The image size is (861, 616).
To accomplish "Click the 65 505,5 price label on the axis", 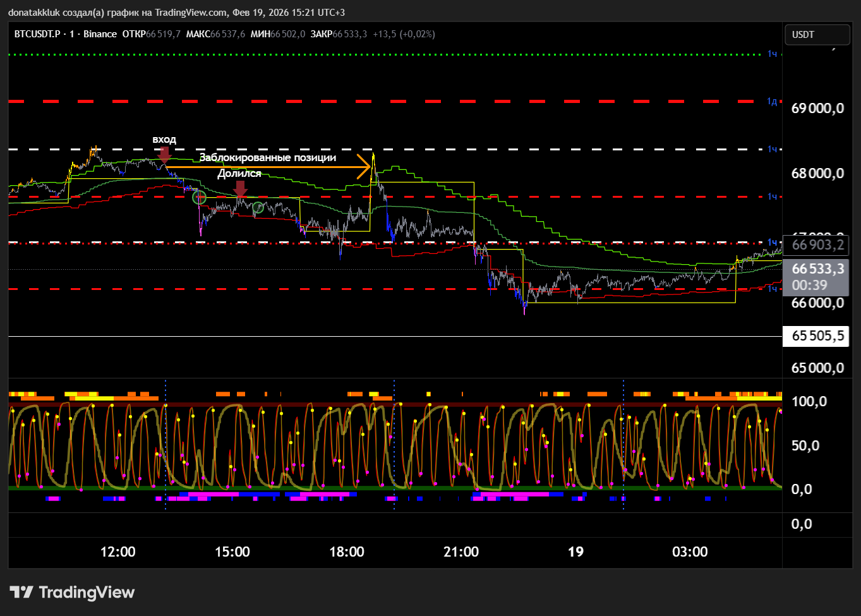I will pos(817,335).
